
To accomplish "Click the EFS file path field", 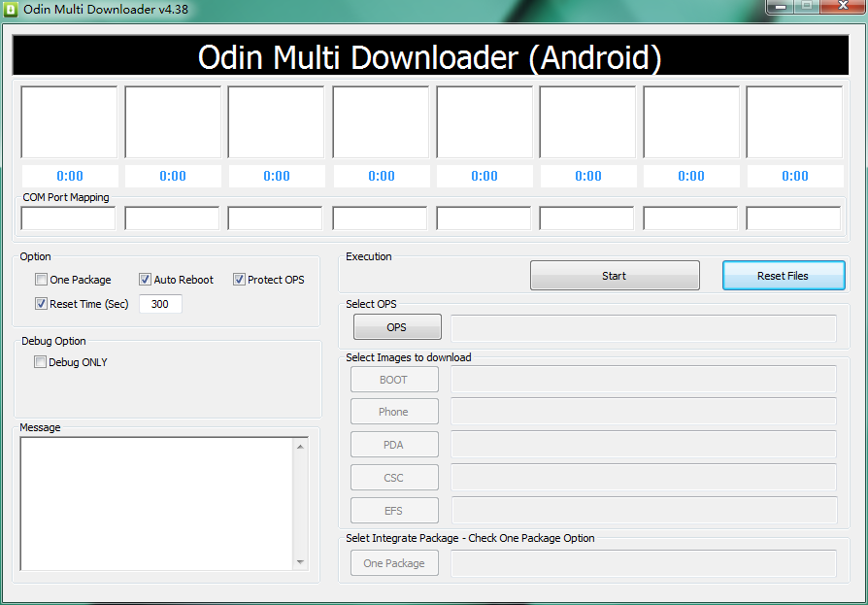I will pos(645,511).
